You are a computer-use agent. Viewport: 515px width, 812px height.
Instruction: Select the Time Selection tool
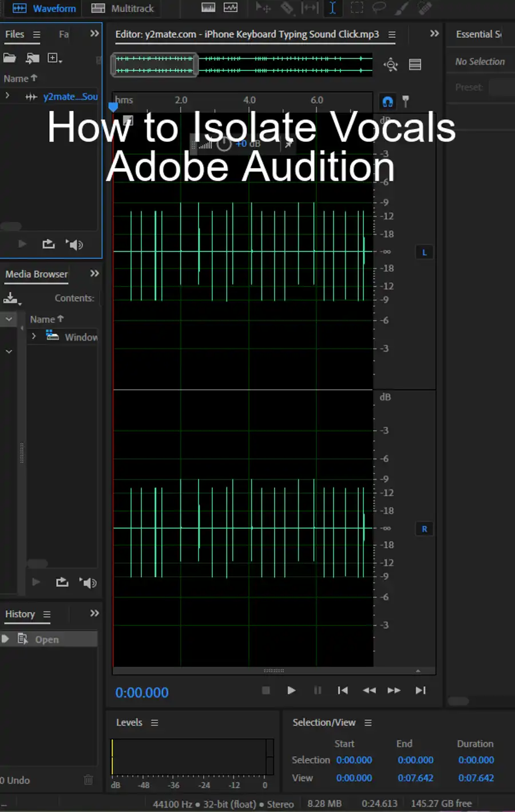(332, 7)
